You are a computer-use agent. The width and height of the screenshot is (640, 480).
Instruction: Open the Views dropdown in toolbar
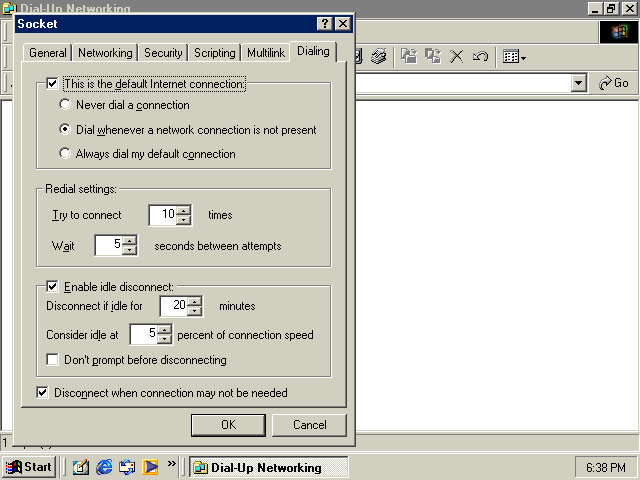[x=515, y=57]
